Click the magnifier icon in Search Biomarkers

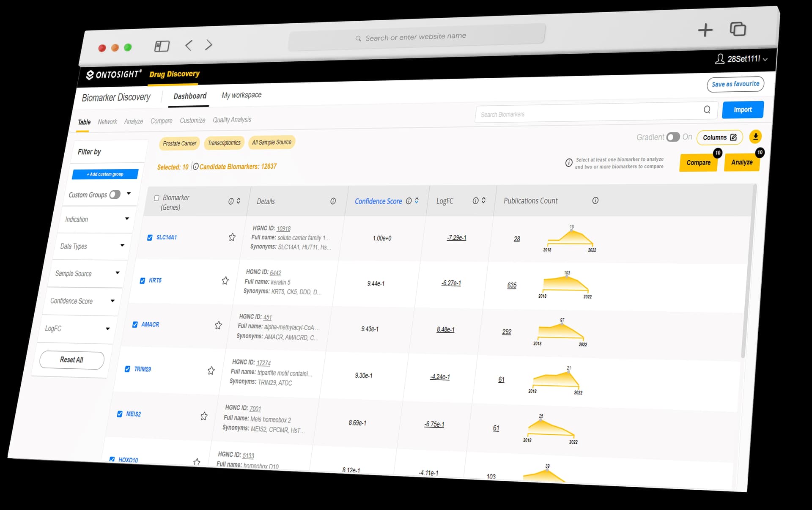707,110
